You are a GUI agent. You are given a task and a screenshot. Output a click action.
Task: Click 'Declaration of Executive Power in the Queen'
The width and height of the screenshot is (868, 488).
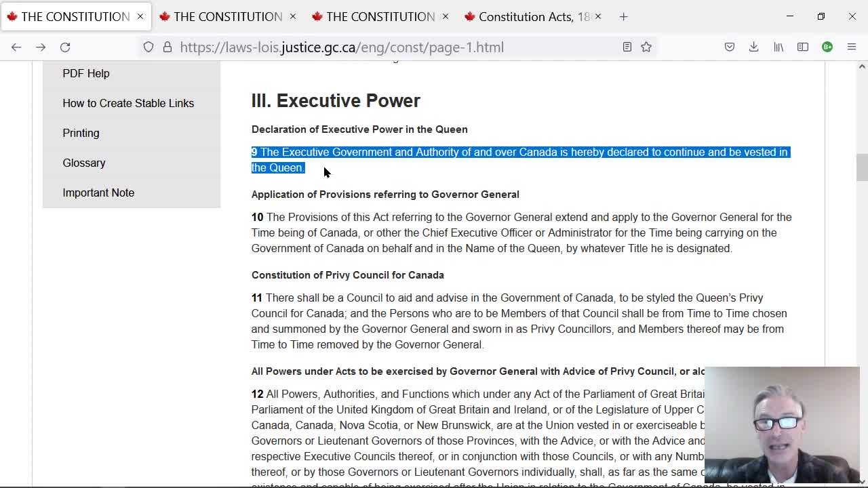(x=359, y=129)
